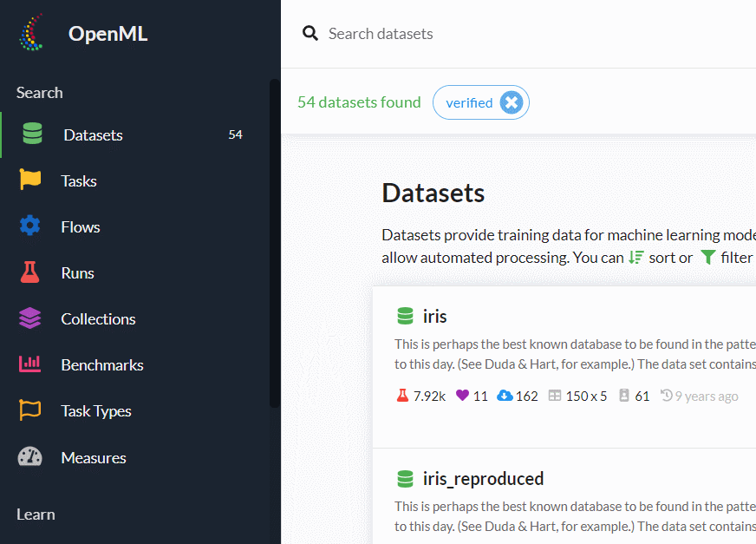Click the yellow Tasks flag icon
The width and height of the screenshot is (756, 544).
coord(30,180)
